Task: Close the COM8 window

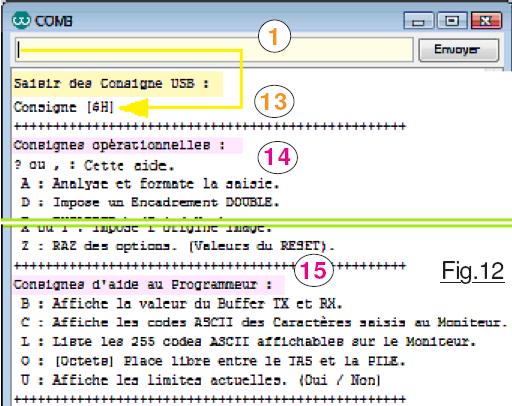Action: coord(486,21)
